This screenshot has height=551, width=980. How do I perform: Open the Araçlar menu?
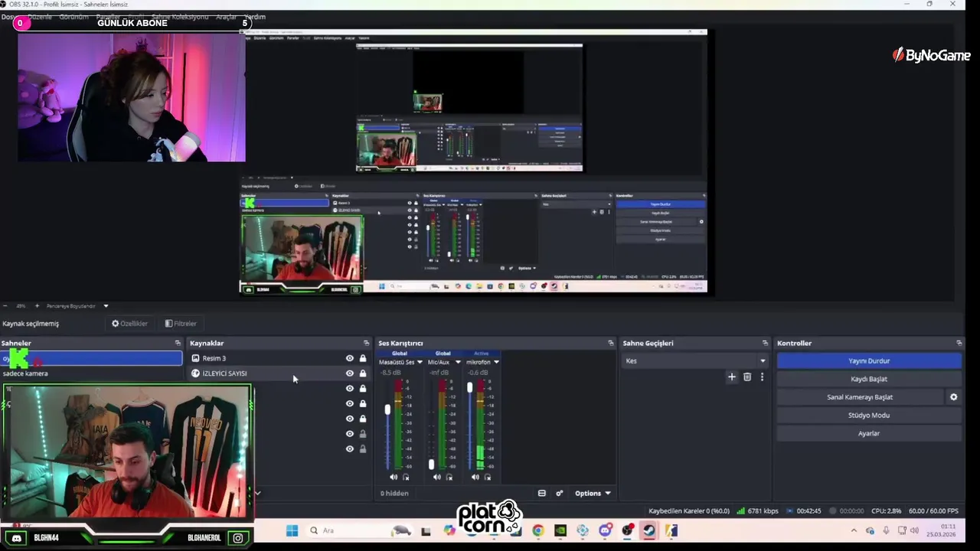coord(226,17)
